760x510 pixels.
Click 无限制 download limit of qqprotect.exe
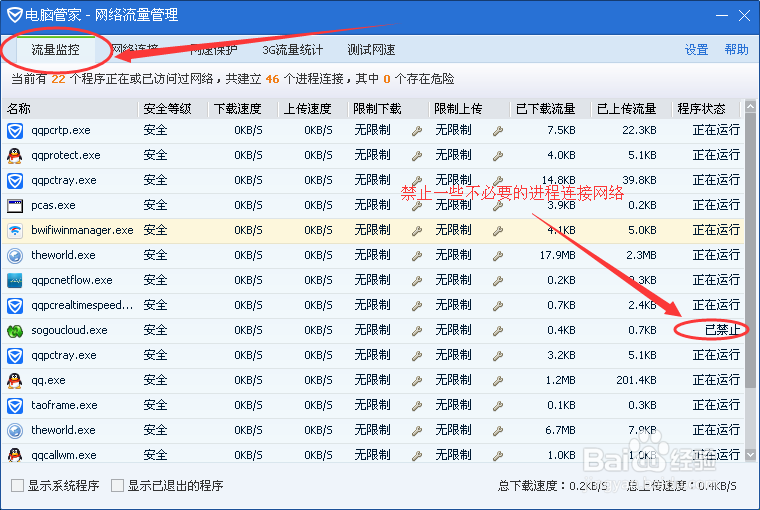pos(372,155)
